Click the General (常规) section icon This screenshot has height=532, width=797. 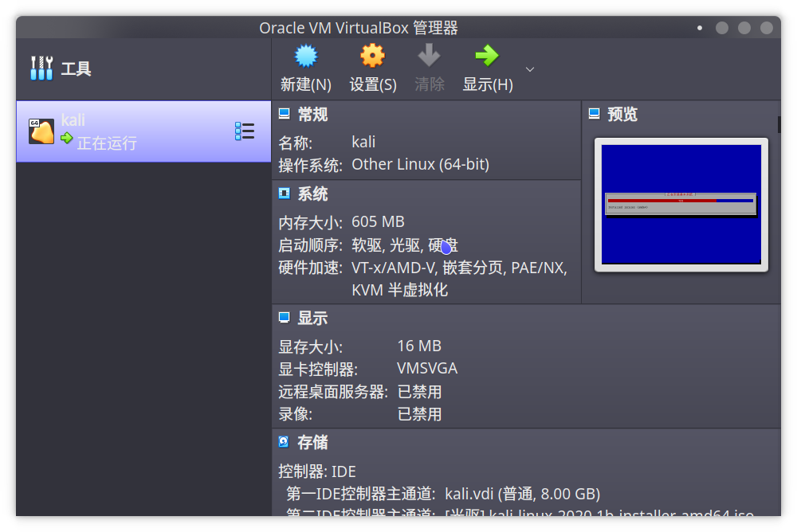click(x=285, y=114)
